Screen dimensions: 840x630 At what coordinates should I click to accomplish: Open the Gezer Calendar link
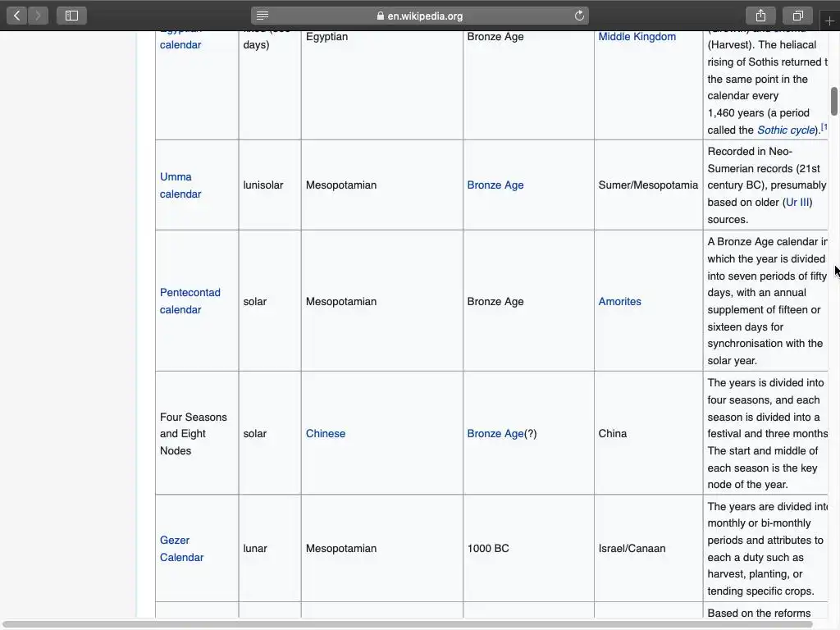[181, 549]
